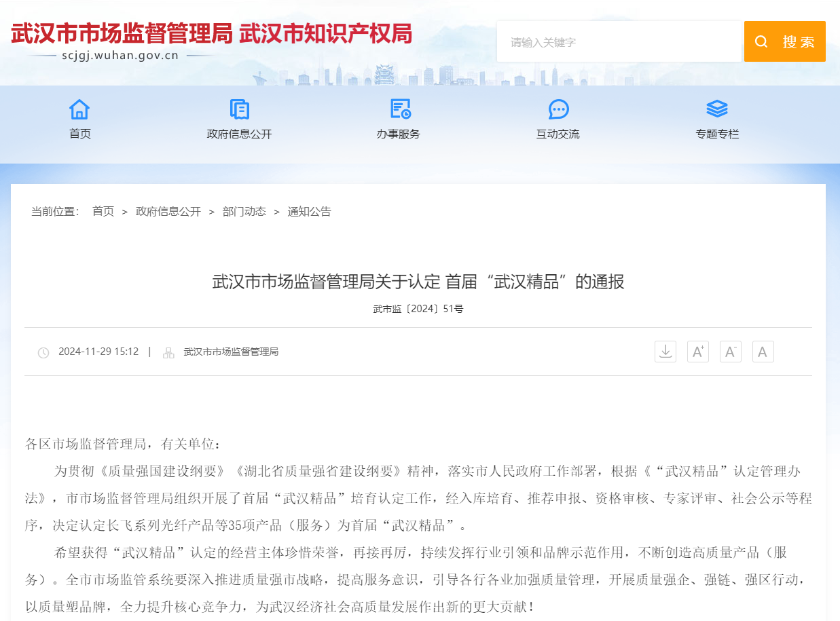This screenshot has height=621, width=840.
Task: Click the download article icon
Action: coord(665,352)
